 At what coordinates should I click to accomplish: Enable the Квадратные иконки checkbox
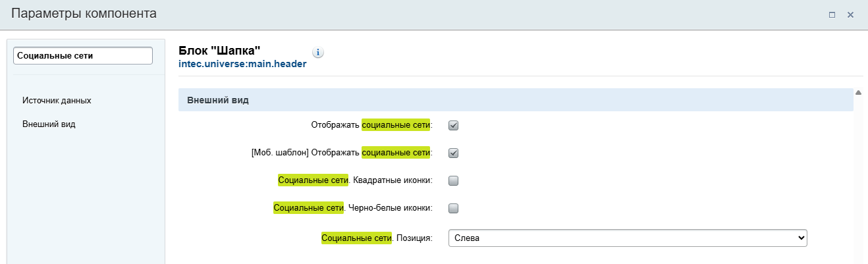(x=453, y=180)
